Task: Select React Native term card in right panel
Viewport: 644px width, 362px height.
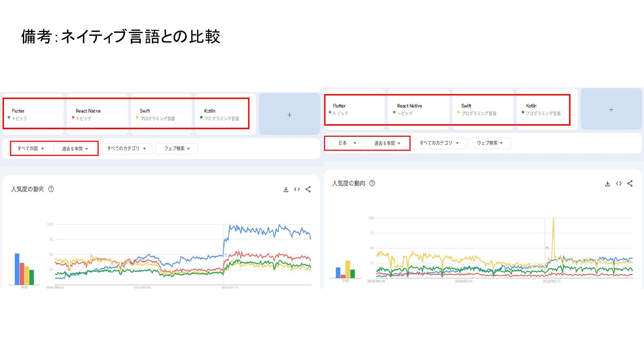Action: click(x=419, y=109)
